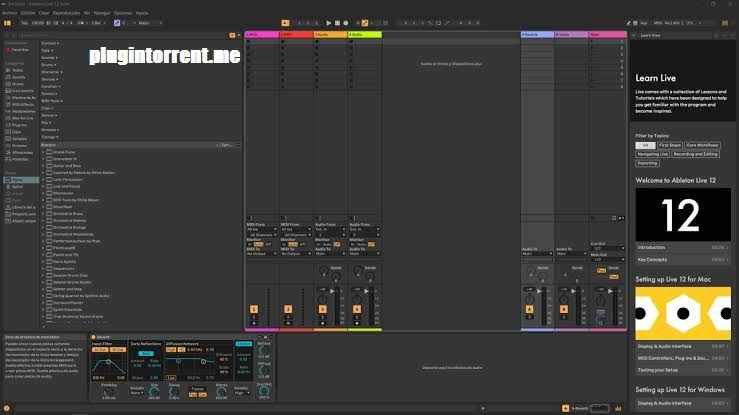Click the transport Record button

pos(345,23)
